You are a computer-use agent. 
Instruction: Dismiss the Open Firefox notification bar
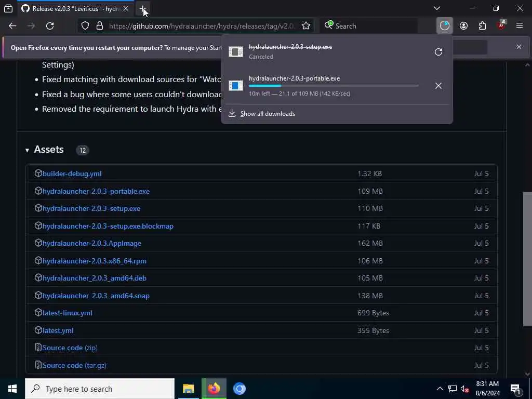(519, 47)
